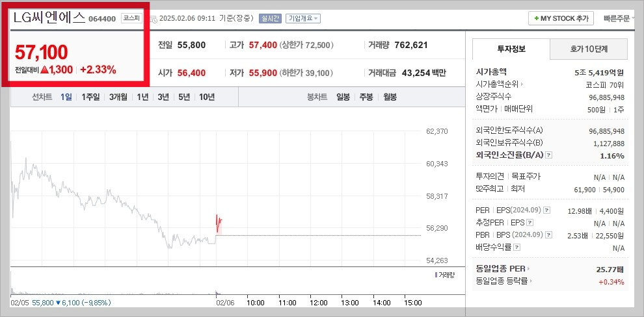Show the 주봉 candlestick chart

click(x=366, y=97)
